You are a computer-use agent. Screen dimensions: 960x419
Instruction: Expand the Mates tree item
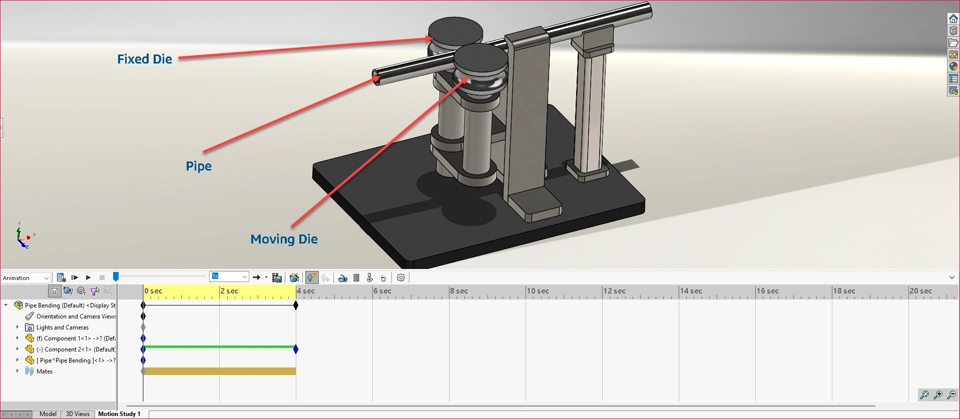tap(17, 371)
